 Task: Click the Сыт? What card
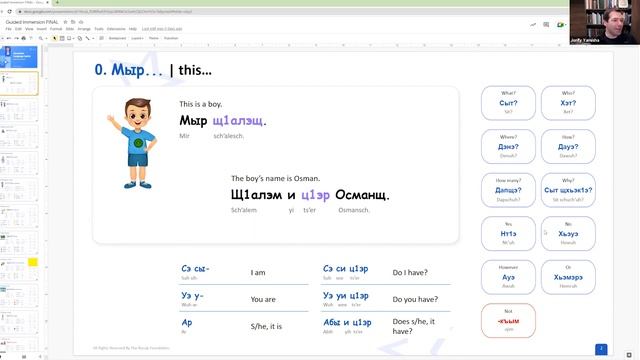508,103
